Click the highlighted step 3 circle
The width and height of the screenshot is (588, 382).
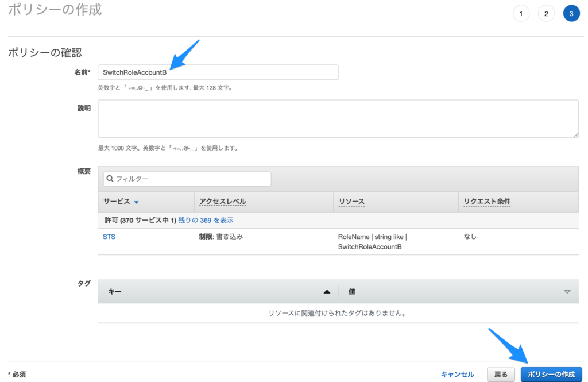[571, 13]
